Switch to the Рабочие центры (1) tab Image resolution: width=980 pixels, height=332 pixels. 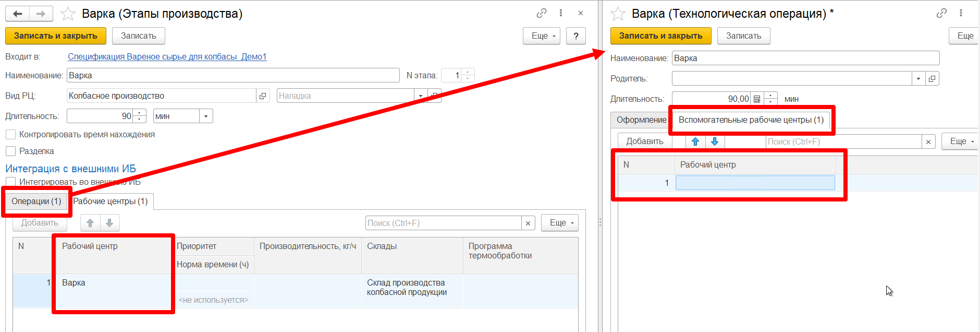point(111,201)
